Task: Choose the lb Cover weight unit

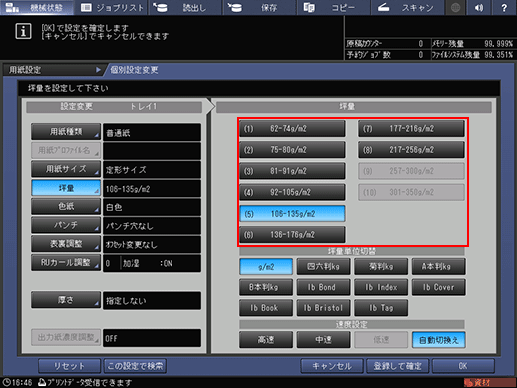Action: (x=438, y=287)
